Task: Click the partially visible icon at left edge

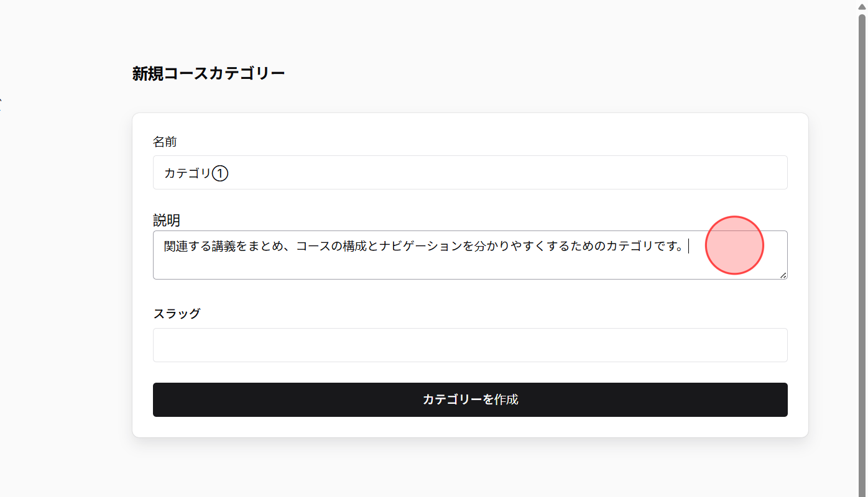Action: pyautogui.click(x=2, y=99)
